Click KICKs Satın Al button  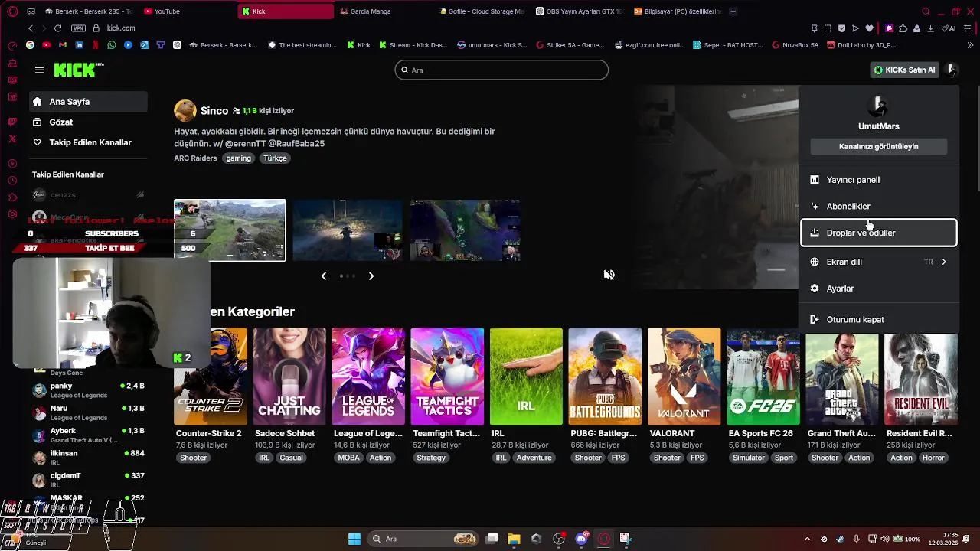[904, 70]
